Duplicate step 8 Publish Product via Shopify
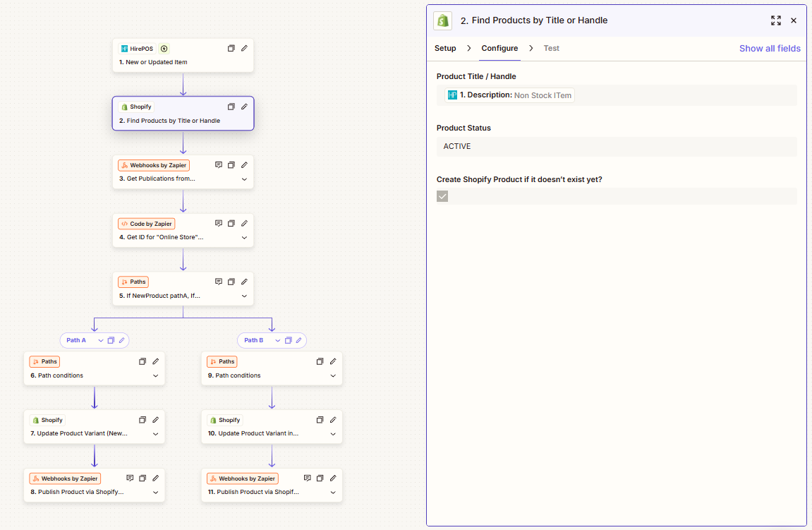Image resolution: width=812 pixels, height=530 pixels. coord(143,478)
